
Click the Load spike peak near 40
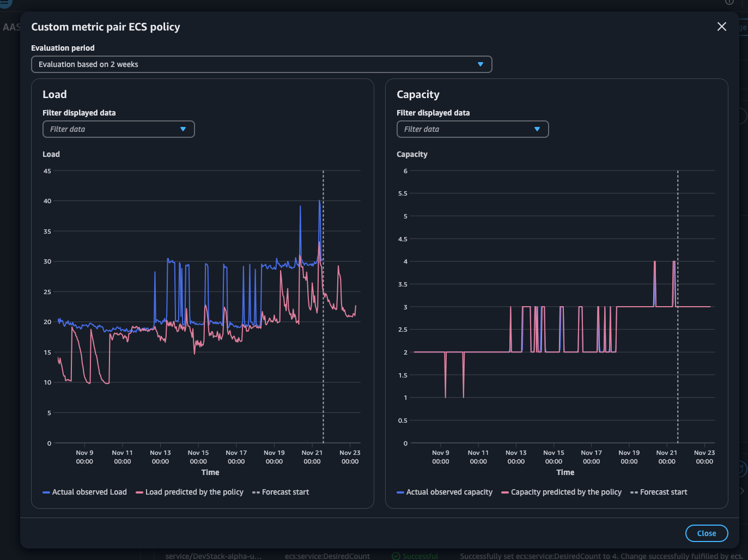tap(320, 201)
